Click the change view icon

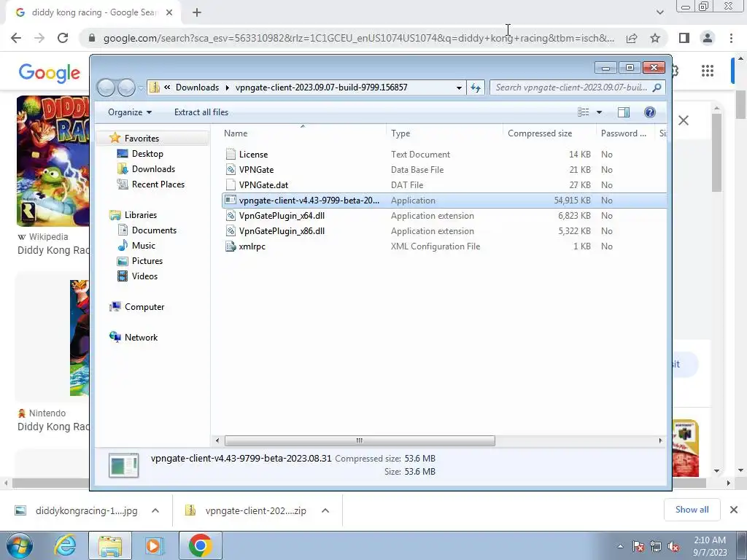(x=583, y=112)
